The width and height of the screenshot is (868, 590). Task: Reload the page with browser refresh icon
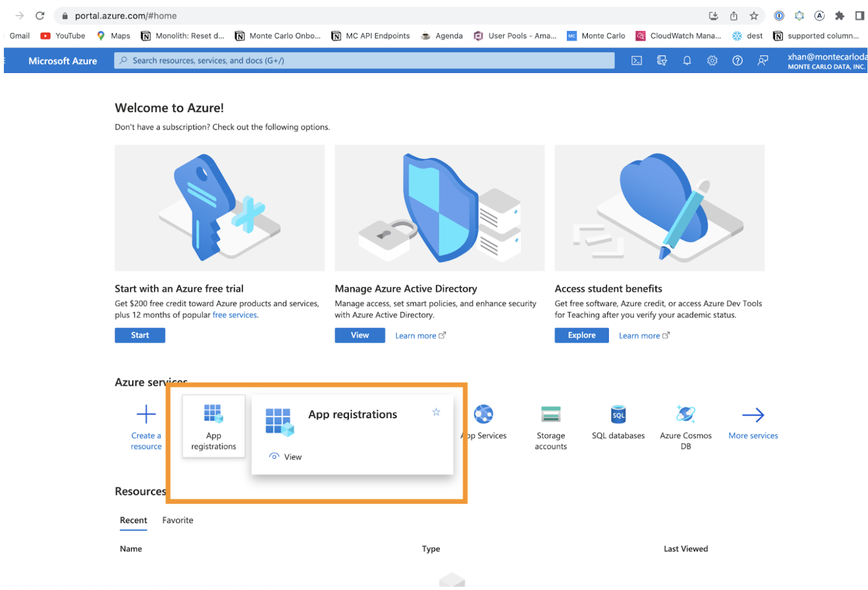tap(40, 15)
